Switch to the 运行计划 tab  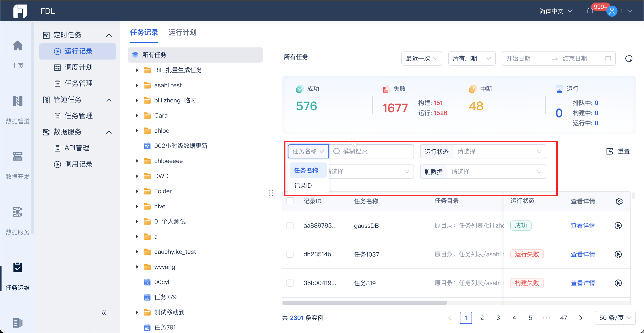click(x=182, y=33)
